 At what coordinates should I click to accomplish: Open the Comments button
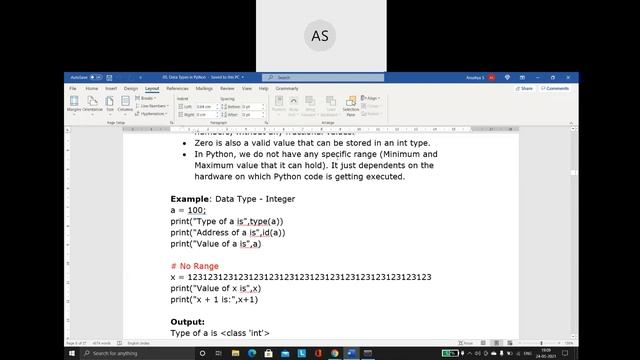point(555,89)
